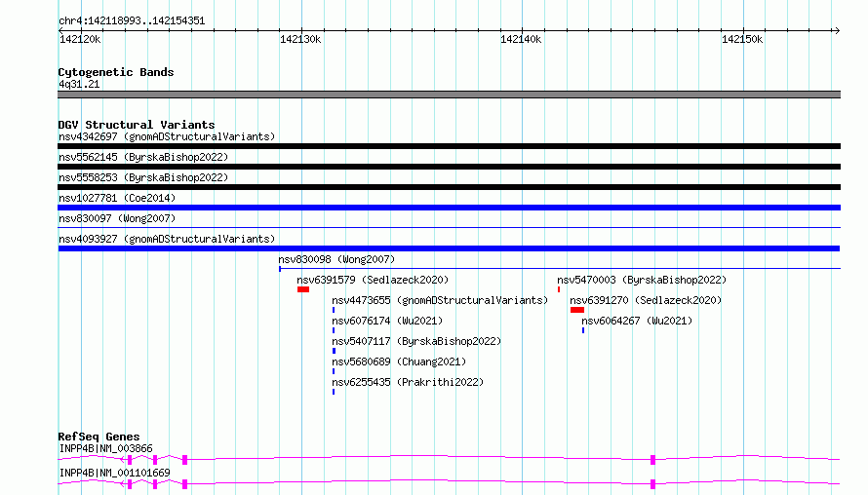
Task: Click the small red mark under nsv5470003
Action: (559, 289)
